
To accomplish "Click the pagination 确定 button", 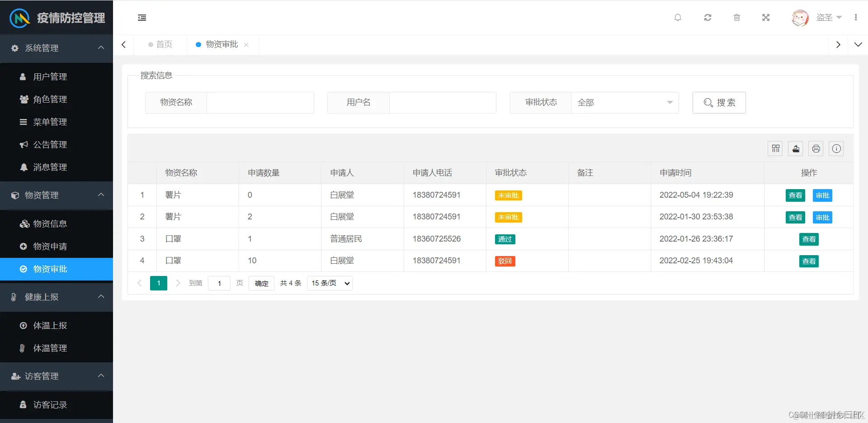I will coord(261,283).
